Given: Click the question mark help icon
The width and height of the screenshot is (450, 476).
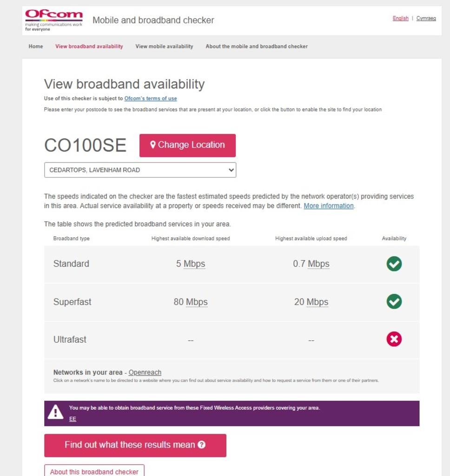Looking at the screenshot, I should point(202,445).
